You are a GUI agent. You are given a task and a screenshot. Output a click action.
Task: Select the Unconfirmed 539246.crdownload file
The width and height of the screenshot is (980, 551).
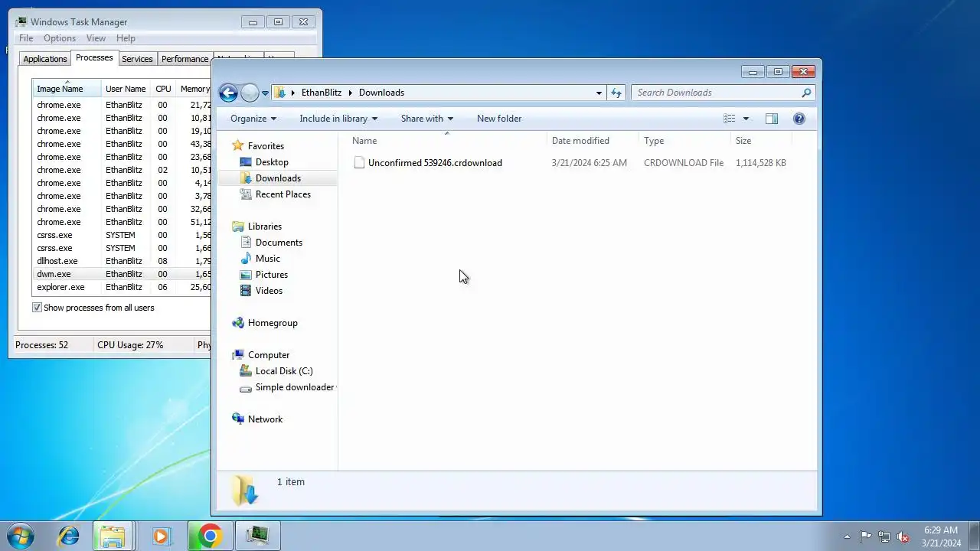point(435,163)
